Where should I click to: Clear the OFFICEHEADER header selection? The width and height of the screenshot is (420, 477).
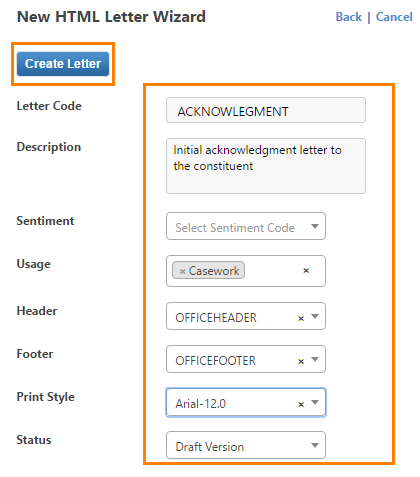pyautogui.click(x=301, y=319)
